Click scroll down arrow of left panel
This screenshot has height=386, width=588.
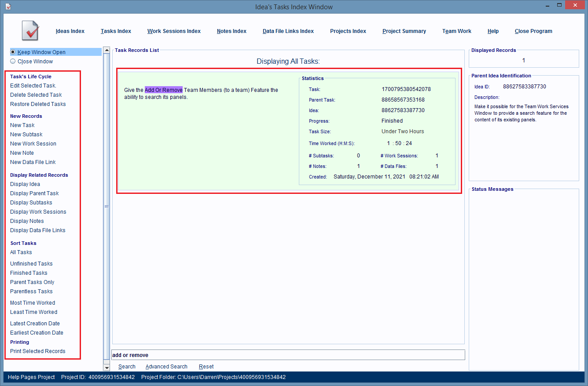click(107, 367)
